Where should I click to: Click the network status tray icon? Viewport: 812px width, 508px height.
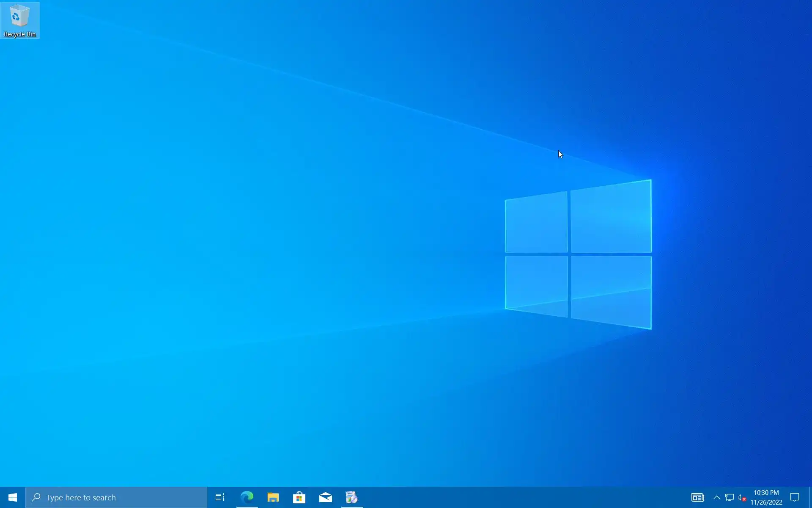coord(730,497)
